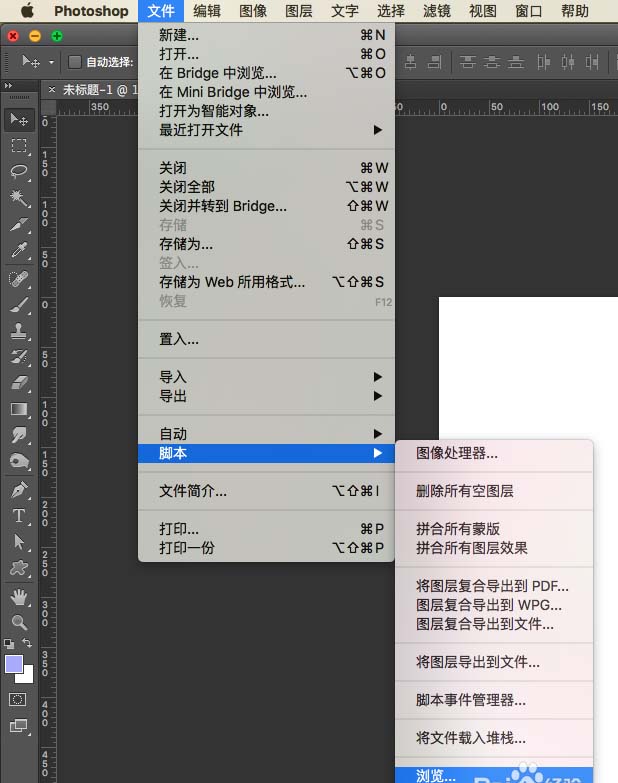
Task: Select the Brush tool
Action: pos(19,305)
